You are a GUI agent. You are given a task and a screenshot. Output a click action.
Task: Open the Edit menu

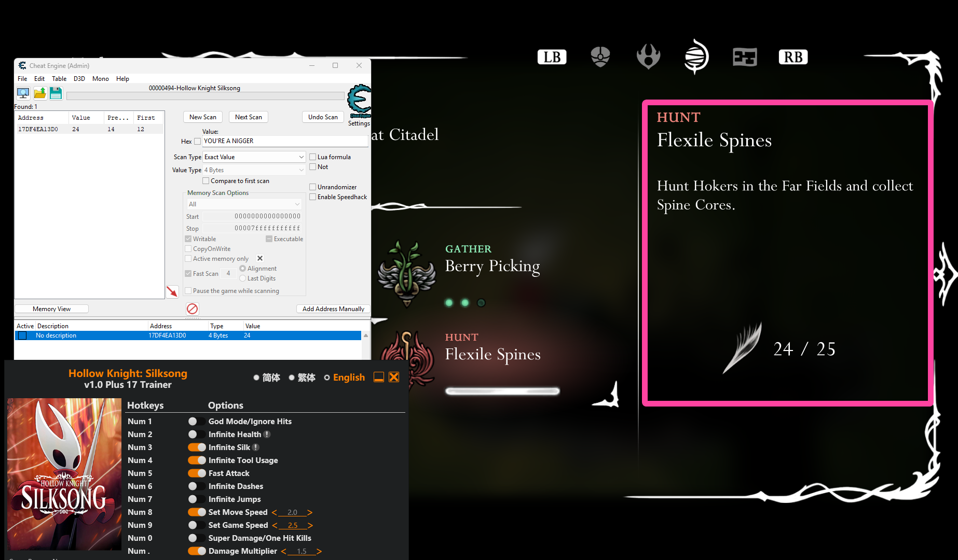pos(39,79)
